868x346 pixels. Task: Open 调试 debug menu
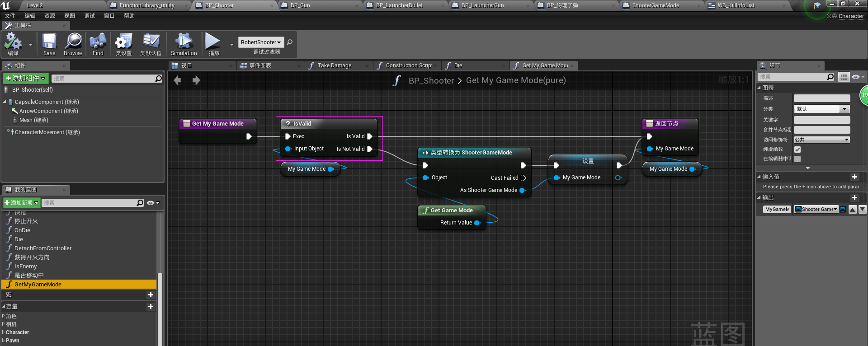(x=90, y=16)
